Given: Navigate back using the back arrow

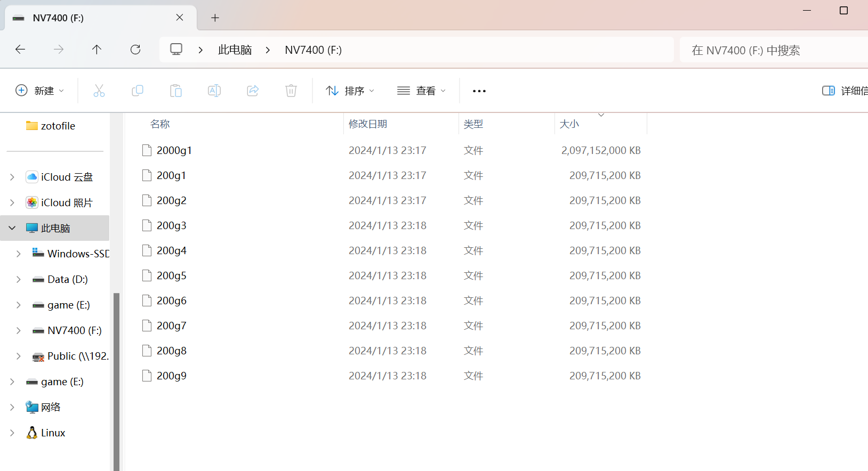Looking at the screenshot, I should pos(20,50).
